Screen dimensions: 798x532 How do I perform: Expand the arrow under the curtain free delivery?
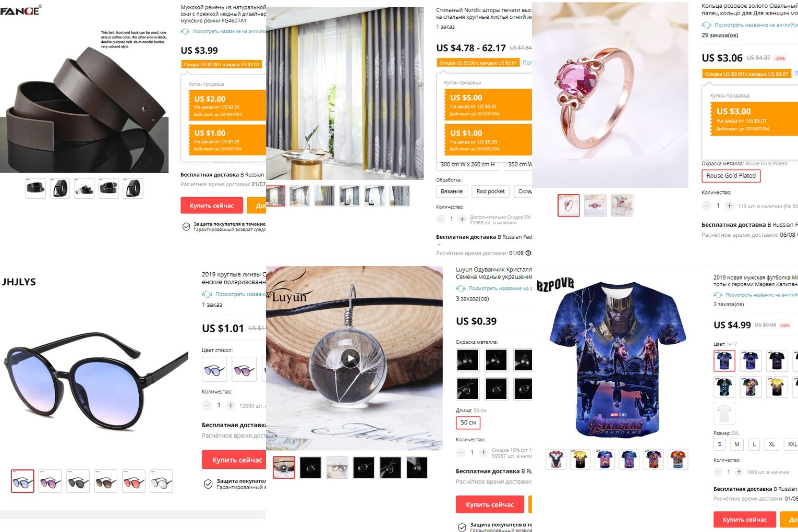point(439,245)
